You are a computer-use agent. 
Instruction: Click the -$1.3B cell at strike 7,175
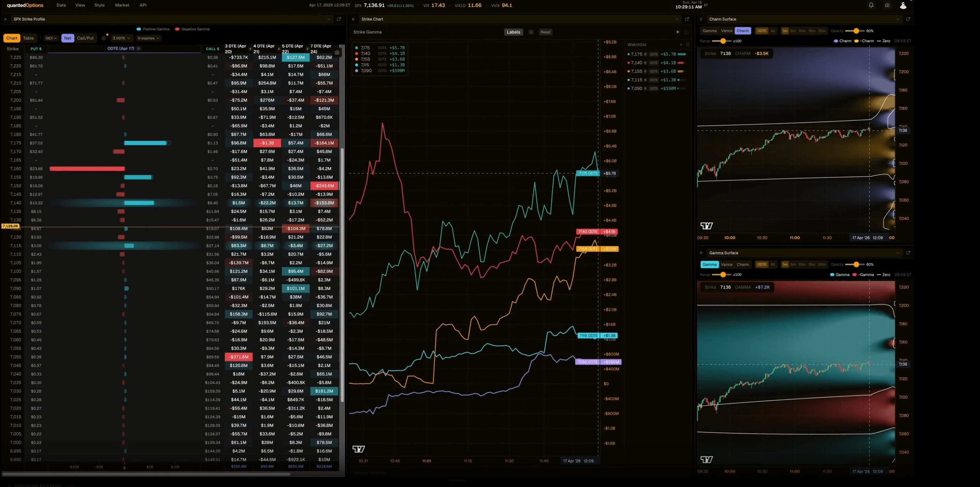(267, 143)
